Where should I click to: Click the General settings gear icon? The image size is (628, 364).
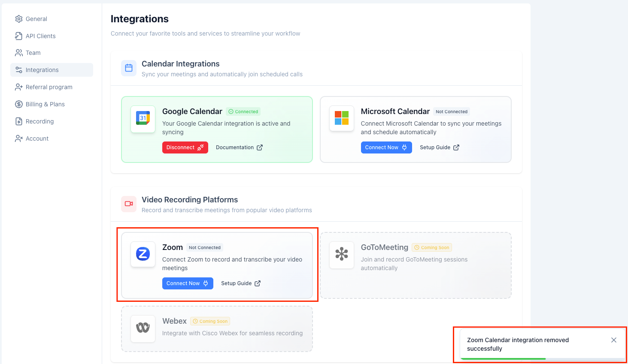pyautogui.click(x=19, y=19)
